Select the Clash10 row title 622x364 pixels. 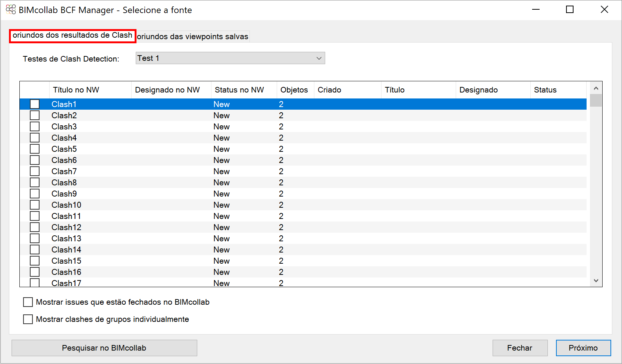66,205
